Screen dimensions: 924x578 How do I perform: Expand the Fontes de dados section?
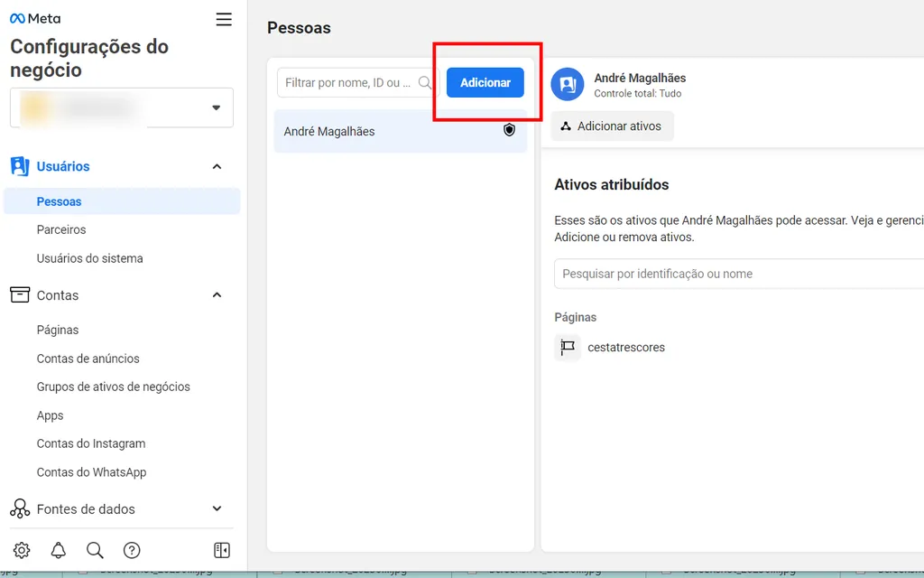coord(217,508)
